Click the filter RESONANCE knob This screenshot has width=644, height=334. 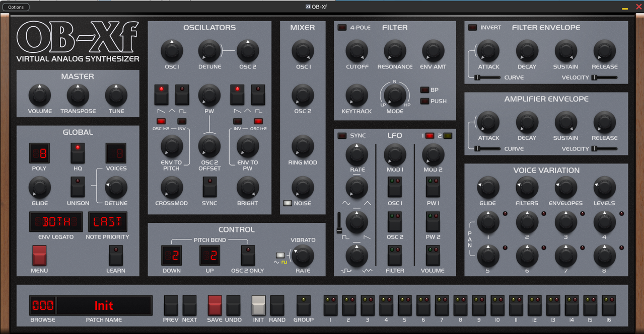(x=395, y=51)
